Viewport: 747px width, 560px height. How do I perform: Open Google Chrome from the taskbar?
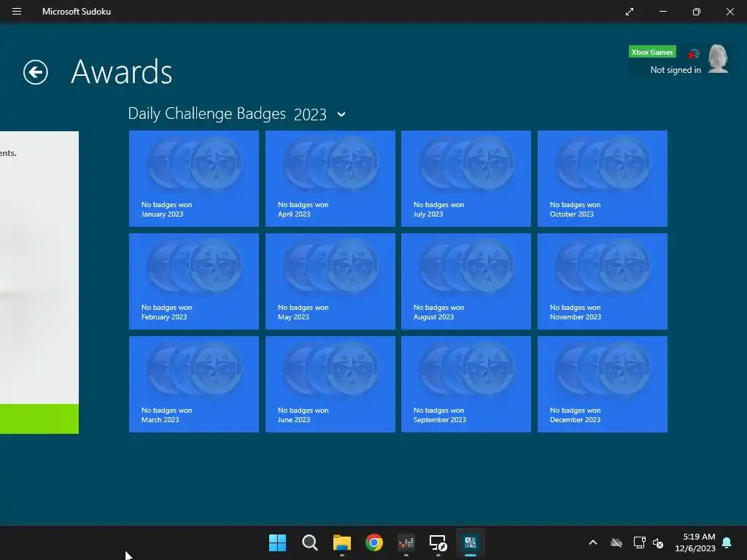374,542
